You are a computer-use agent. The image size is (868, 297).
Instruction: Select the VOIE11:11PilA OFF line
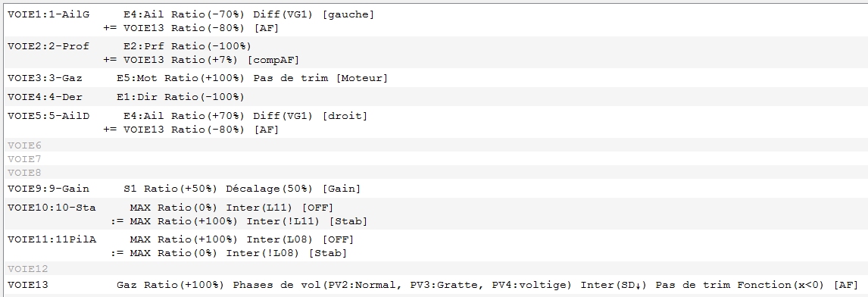pyautogui.click(x=180, y=239)
